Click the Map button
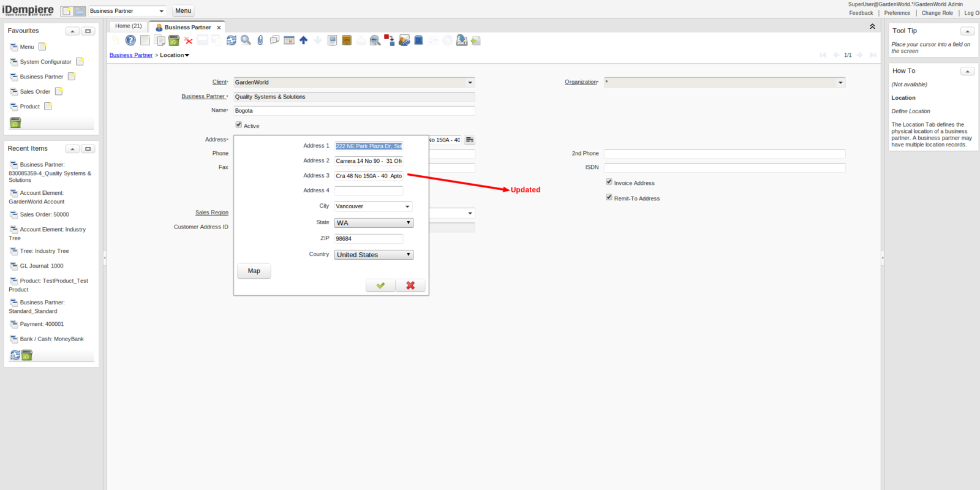 (x=254, y=271)
